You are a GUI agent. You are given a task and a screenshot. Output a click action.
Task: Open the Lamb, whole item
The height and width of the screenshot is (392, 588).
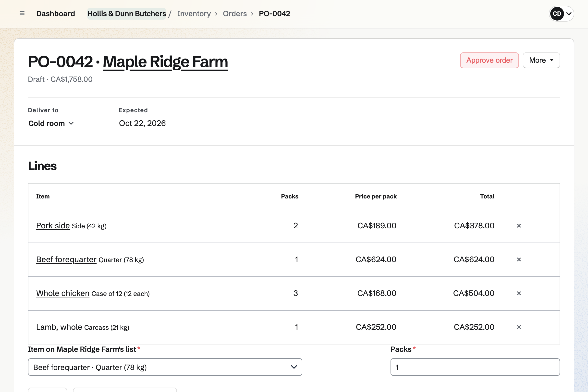59,327
